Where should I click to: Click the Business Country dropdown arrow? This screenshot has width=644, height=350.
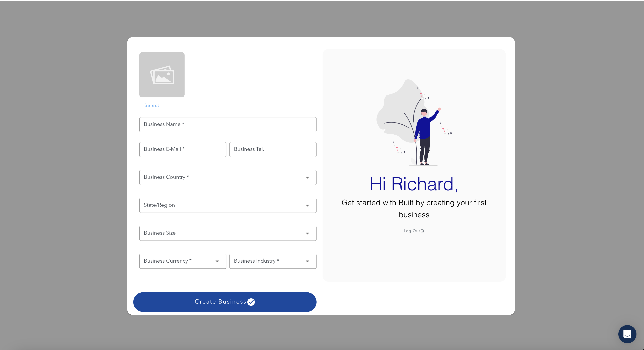307,177
